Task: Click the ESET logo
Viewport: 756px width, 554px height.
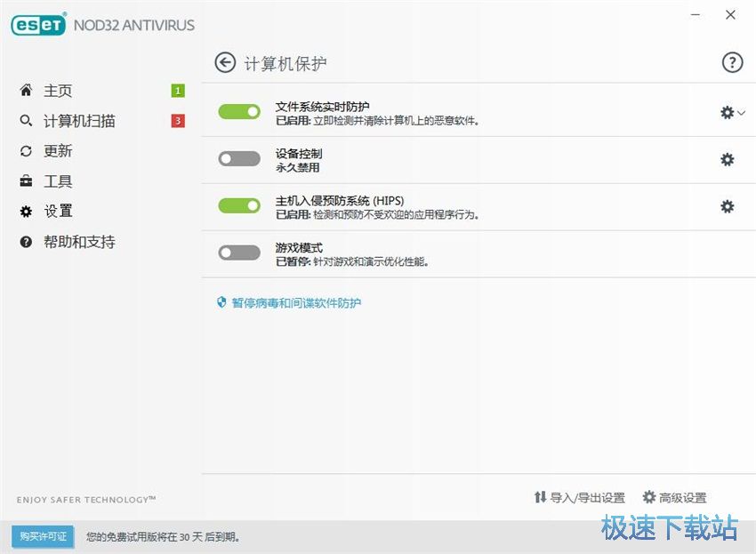Action: (38, 24)
